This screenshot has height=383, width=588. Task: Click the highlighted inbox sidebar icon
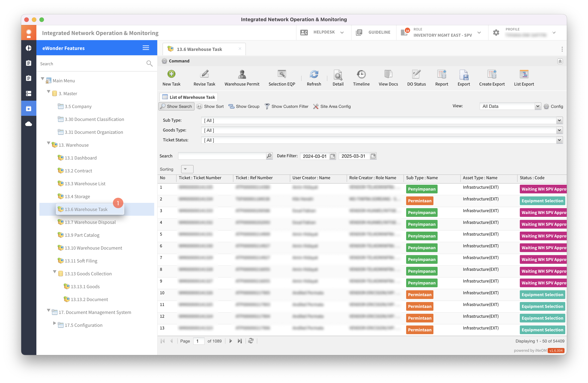coord(29,108)
